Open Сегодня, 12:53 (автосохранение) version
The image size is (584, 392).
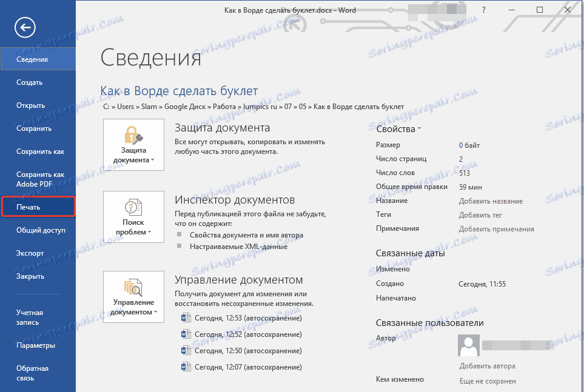click(248, 318)
